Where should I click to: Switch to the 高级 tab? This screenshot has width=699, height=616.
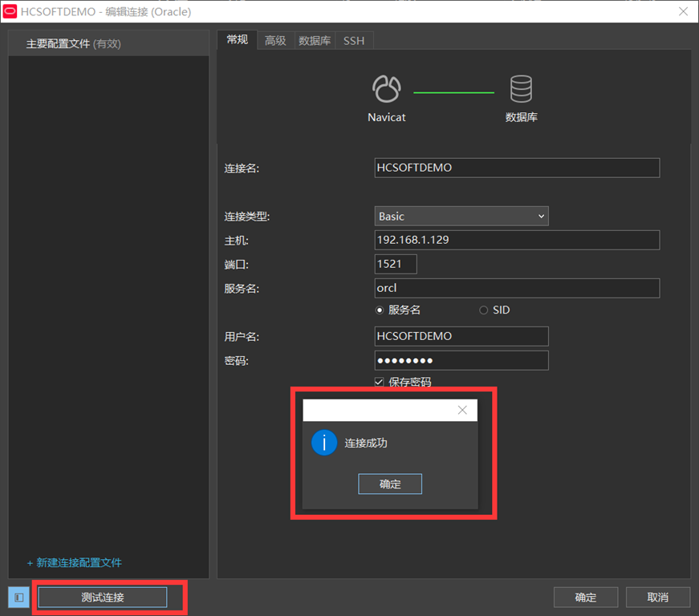click(275, 41)
